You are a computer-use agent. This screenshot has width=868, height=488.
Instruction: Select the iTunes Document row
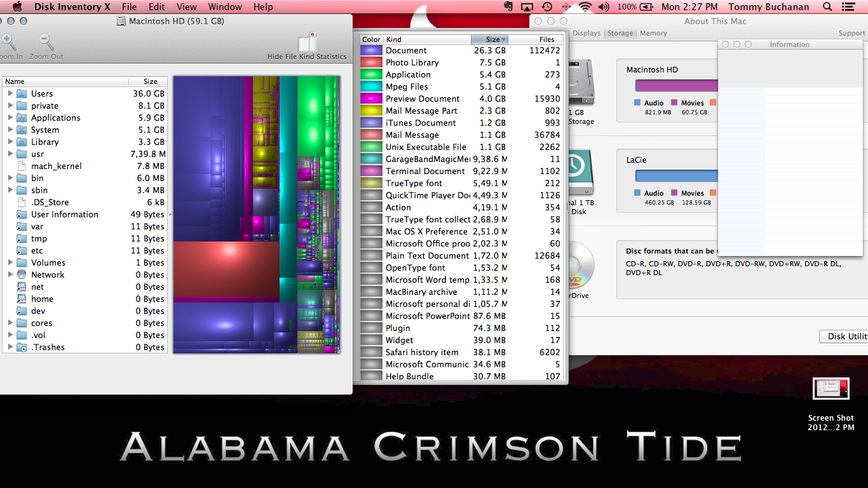(461, 123)
